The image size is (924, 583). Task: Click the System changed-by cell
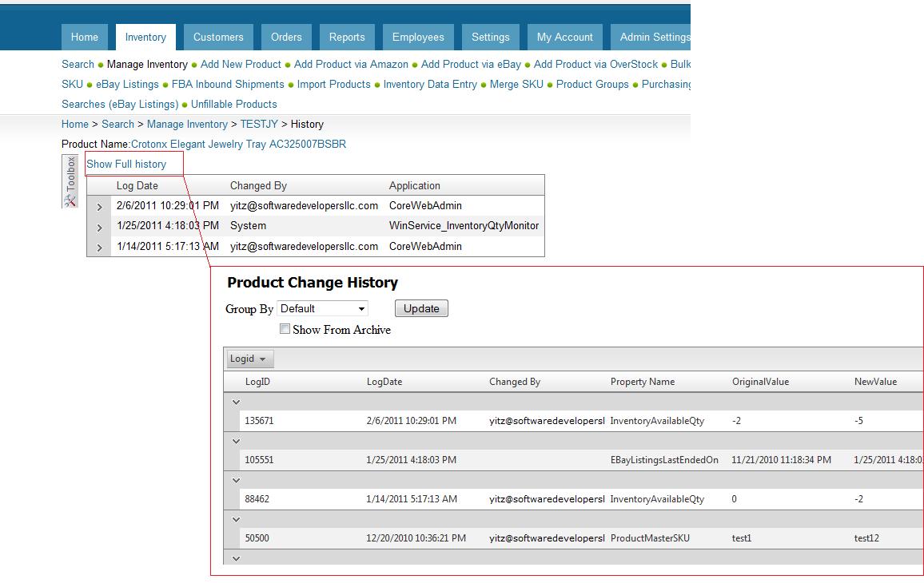(x=248, y=225)
